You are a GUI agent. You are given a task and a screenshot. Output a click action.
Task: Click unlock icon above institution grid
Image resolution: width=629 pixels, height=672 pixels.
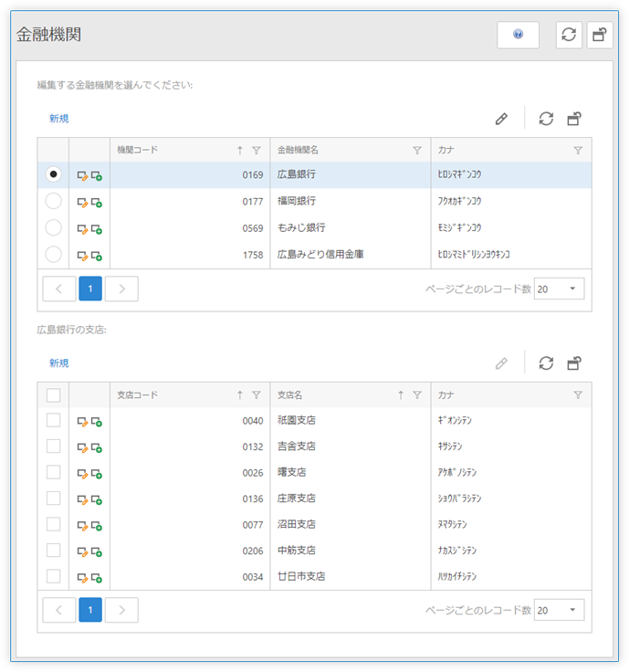pyautogui.click(x=574, y=119)
